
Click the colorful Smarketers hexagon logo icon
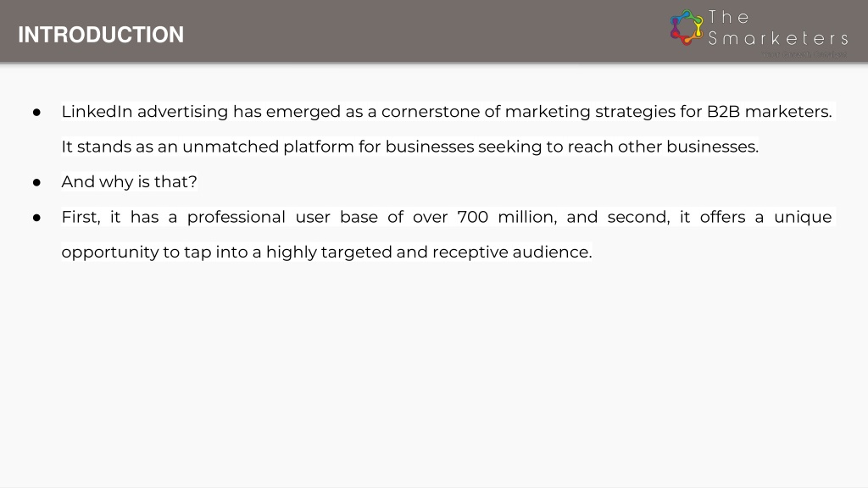[687, 28]
